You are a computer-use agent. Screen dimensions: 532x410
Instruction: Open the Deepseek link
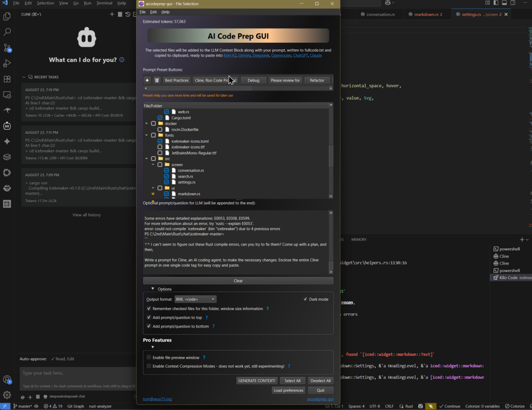pyautogui.click(x=261, y=55)
